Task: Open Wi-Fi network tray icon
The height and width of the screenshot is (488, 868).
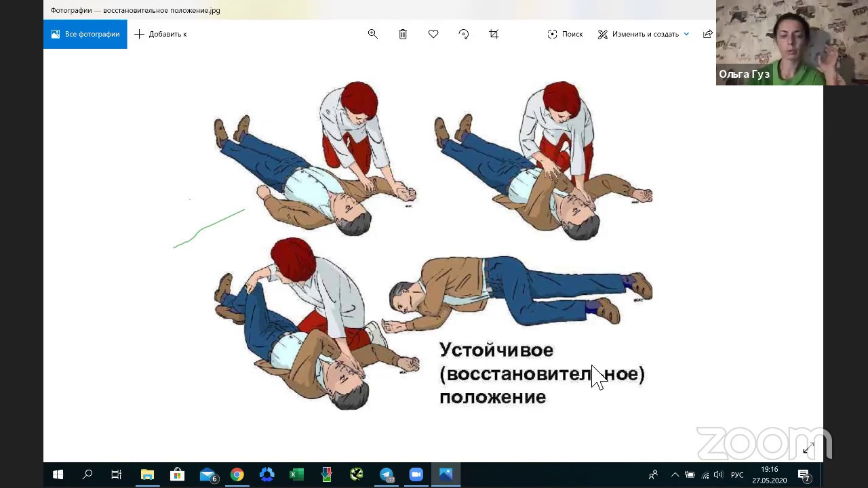Action: pos(705,475)
